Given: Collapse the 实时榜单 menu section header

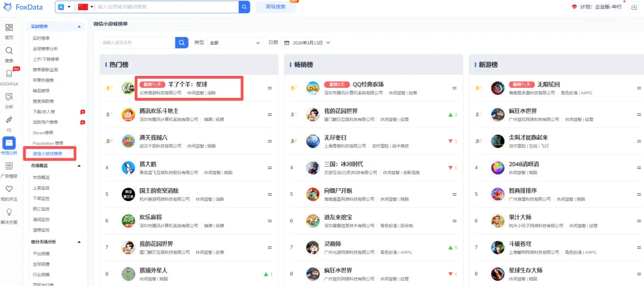Looking at the screenshot, I should pyautogui.click(x=55, y=26).
